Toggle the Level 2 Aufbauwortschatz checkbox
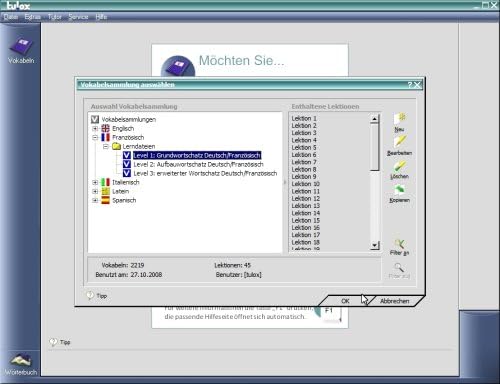The width and height of the screenshot is (500, 384). tap(127, 164)
